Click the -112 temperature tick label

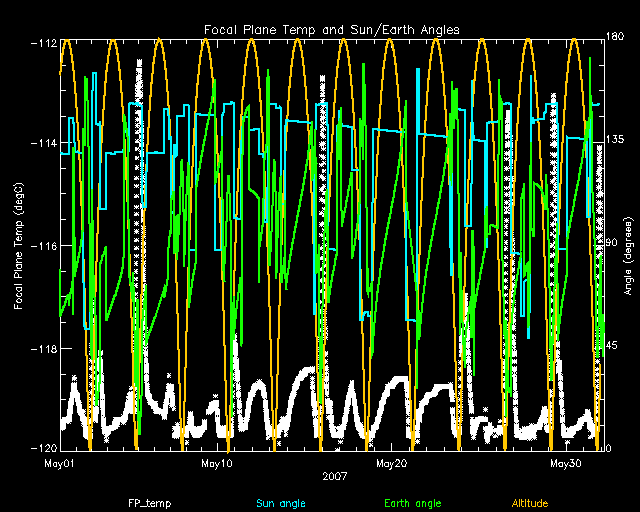(43, 42)
